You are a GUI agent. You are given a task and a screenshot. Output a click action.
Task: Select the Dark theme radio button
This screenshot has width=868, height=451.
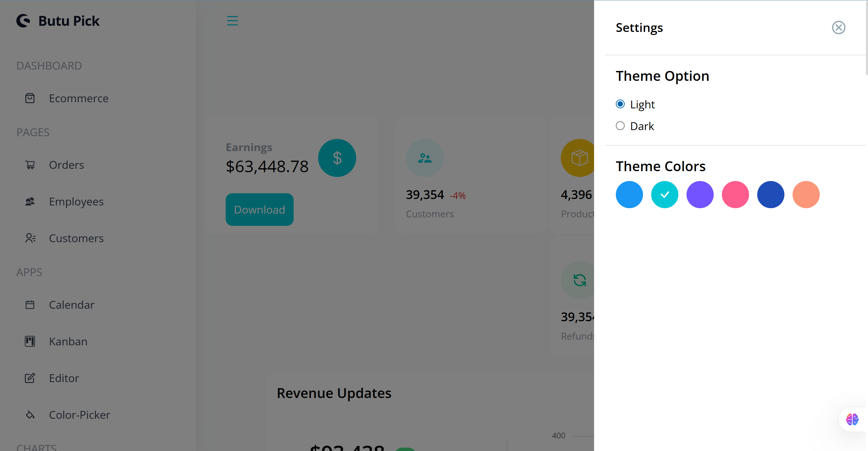[620, 126]
